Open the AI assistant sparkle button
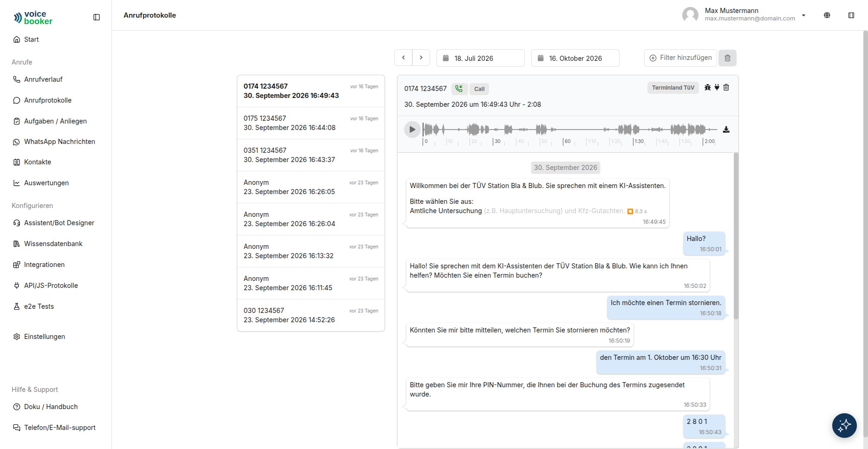The width and height of the screenshot is (868, 449). [844, 425]
